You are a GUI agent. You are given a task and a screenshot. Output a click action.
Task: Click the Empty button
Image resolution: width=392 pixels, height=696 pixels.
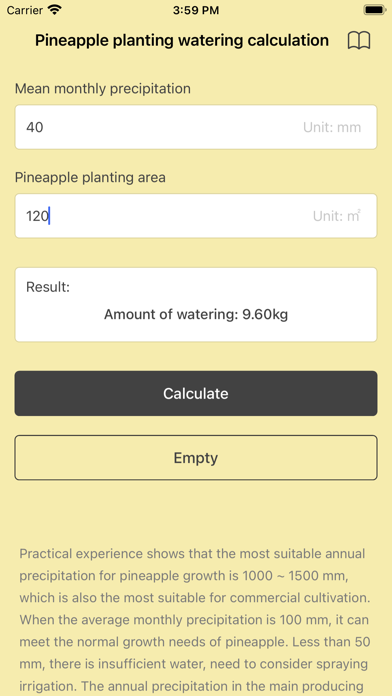tap(196, 458)
